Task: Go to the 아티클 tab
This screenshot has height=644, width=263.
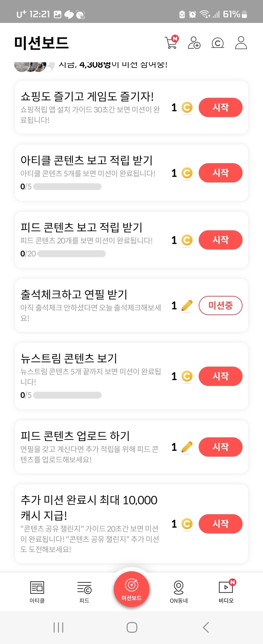Action: coord(37,592)
